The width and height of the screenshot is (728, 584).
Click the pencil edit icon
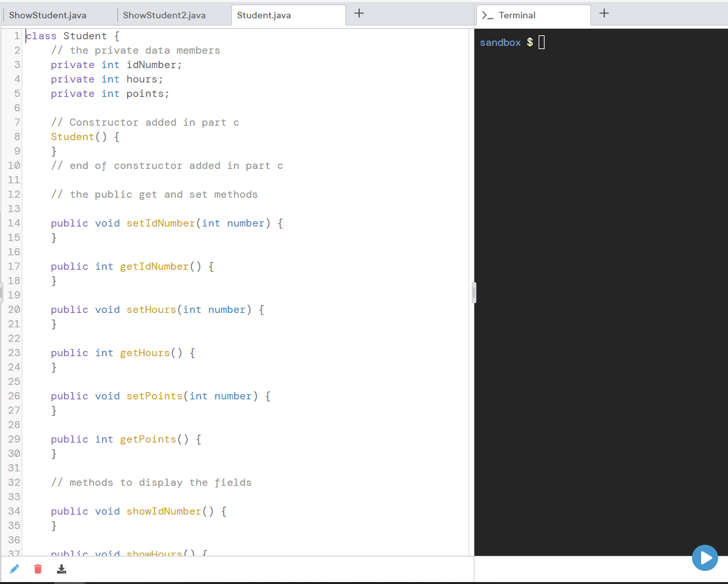tap(14, 569)
